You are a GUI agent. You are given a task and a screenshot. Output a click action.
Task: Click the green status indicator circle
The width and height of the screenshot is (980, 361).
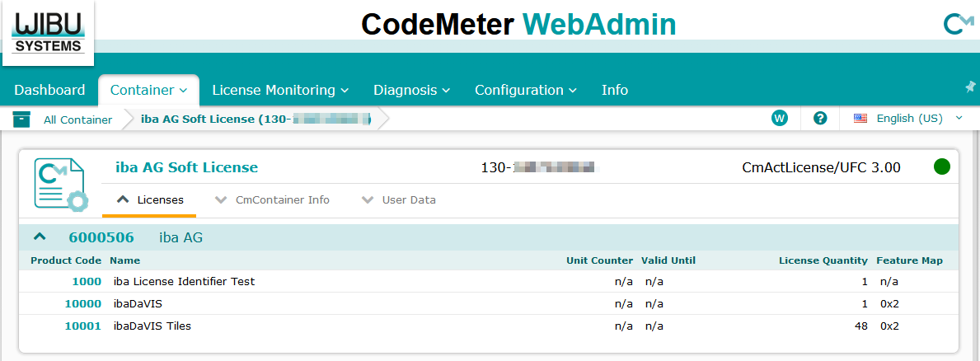942,166
